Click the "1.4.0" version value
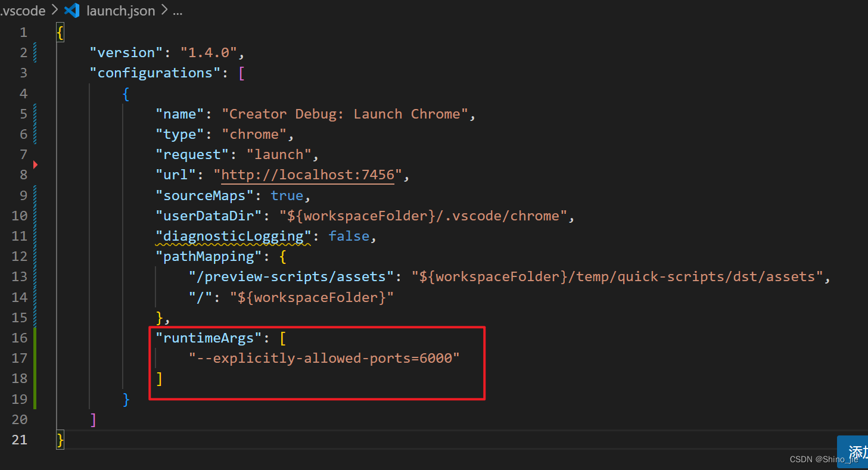This screenshot has width=868, height=470. tap(209, 53)
